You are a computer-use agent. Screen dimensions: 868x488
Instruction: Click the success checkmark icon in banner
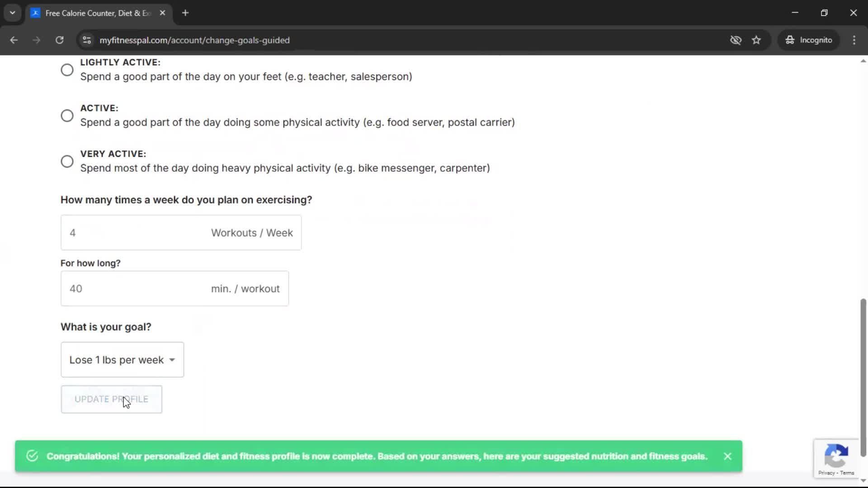(32, 456)
